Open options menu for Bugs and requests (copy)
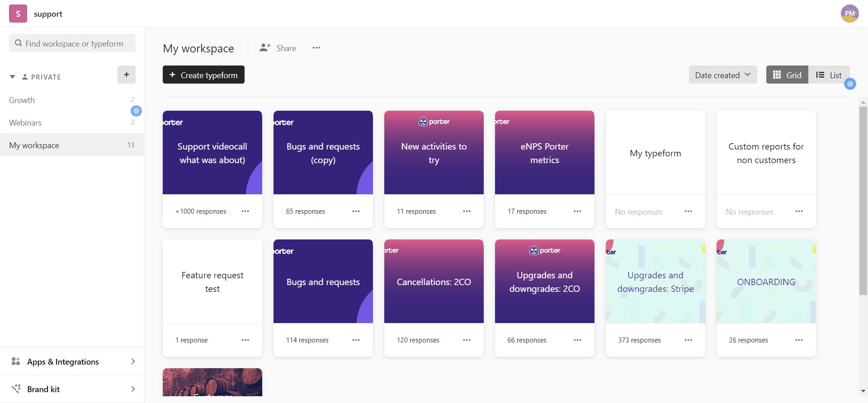Viewport: 868px width, 403px height. pyautogui.click(x=356, y=211)
